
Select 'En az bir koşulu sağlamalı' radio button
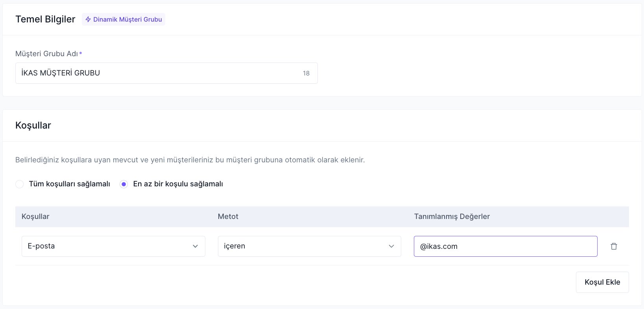124,184
